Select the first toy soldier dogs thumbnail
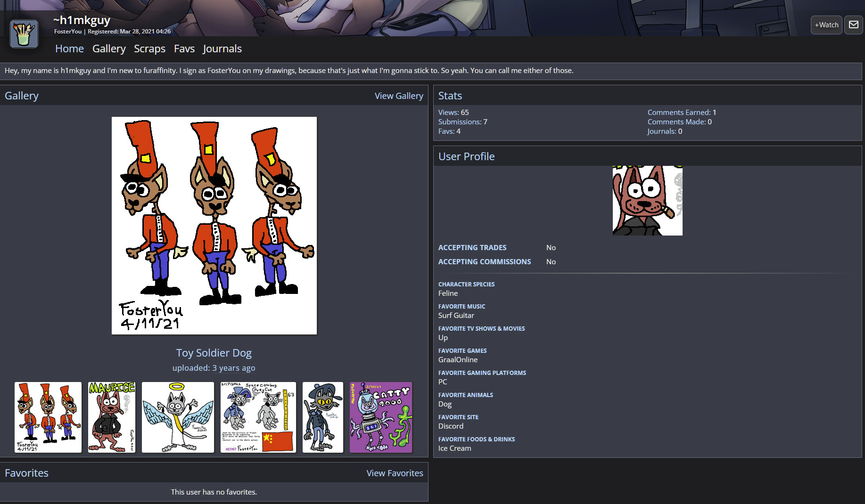Viewport: 865px width, 504px height. coord(48,417)
